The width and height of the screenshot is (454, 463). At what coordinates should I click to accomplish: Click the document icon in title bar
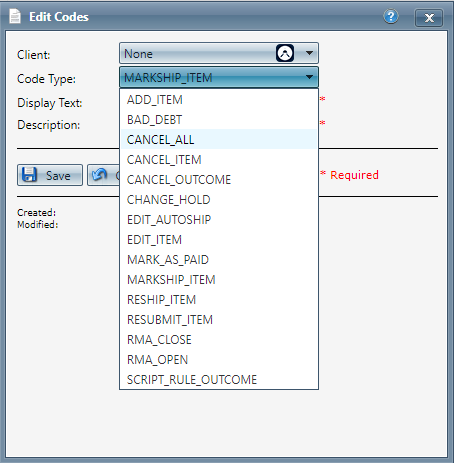click(x=15, y=16)
